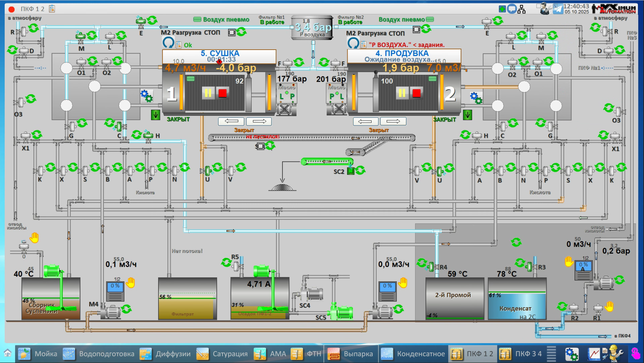The image size is (644, 363).
Task: Open the trend chart icon in bottom bar
Action: (594, 354)
